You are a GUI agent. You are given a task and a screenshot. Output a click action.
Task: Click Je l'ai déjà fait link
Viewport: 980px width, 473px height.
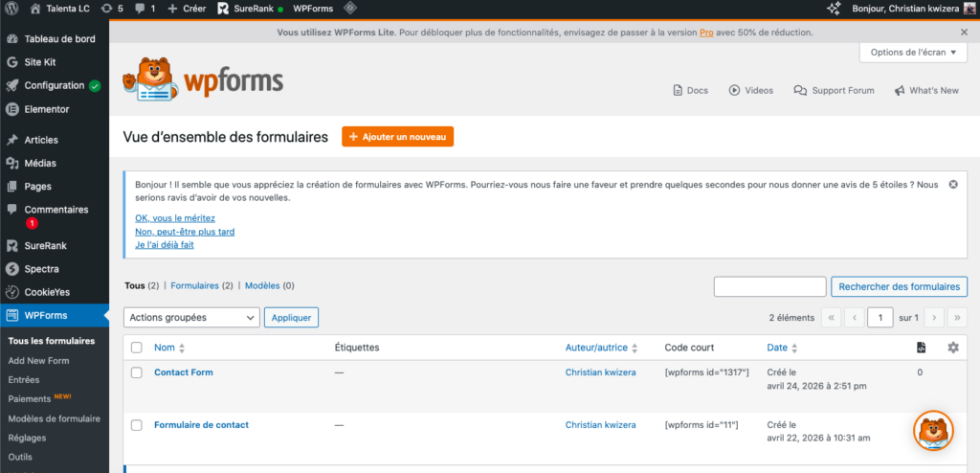(x=165, y=244)
